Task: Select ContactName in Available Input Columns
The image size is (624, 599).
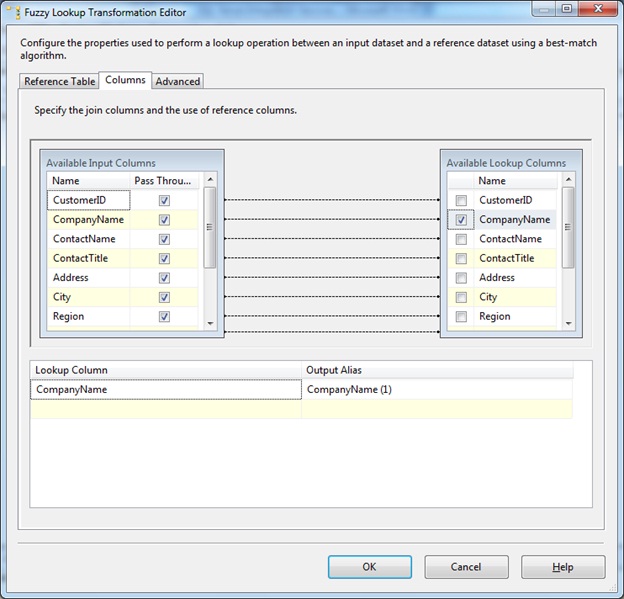Action: 88,239
